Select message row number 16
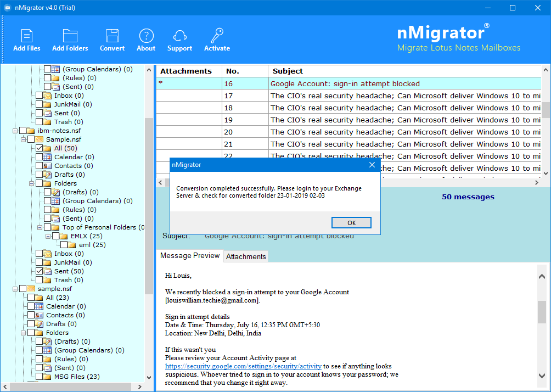Viewport: 551px width, 392px height. click(x=348, y=83)
